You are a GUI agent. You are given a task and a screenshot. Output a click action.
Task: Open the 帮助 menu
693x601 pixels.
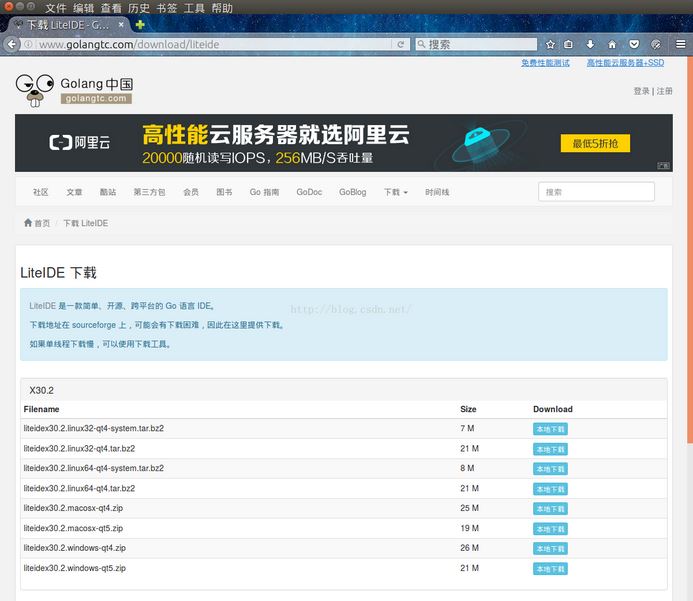(222, 8)
